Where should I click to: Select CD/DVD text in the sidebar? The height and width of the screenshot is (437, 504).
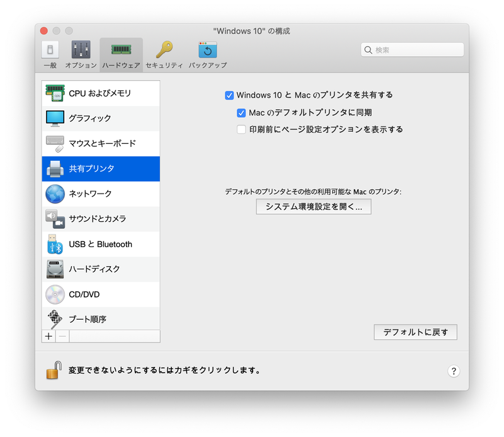point(84,294)
